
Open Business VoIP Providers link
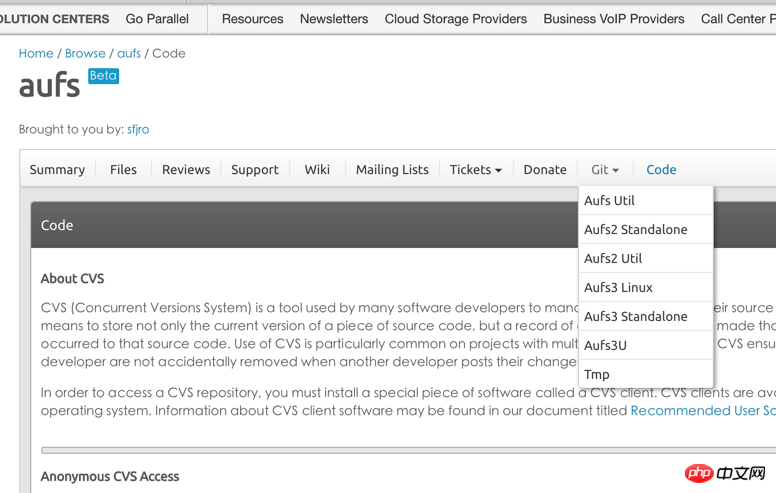point(614,19)
